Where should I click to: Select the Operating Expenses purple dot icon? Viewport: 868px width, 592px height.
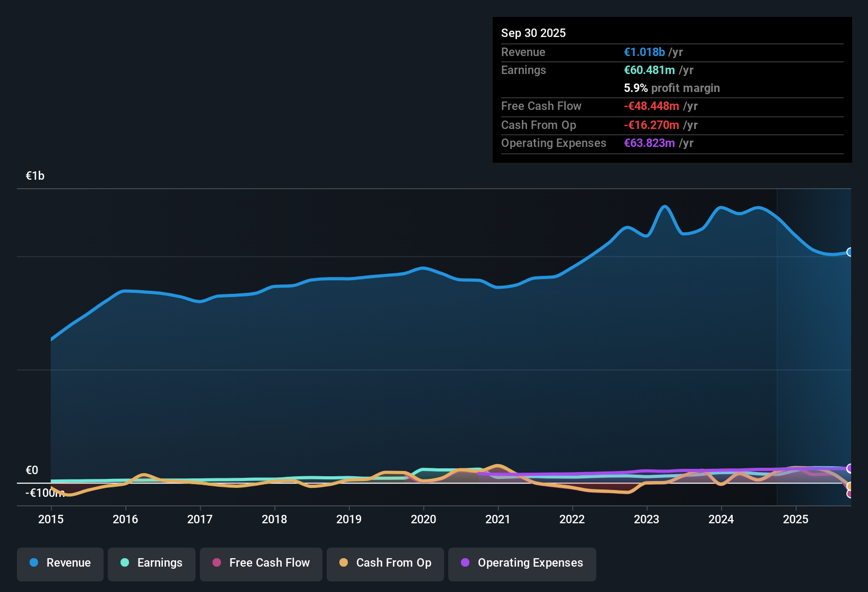point(465,563)
